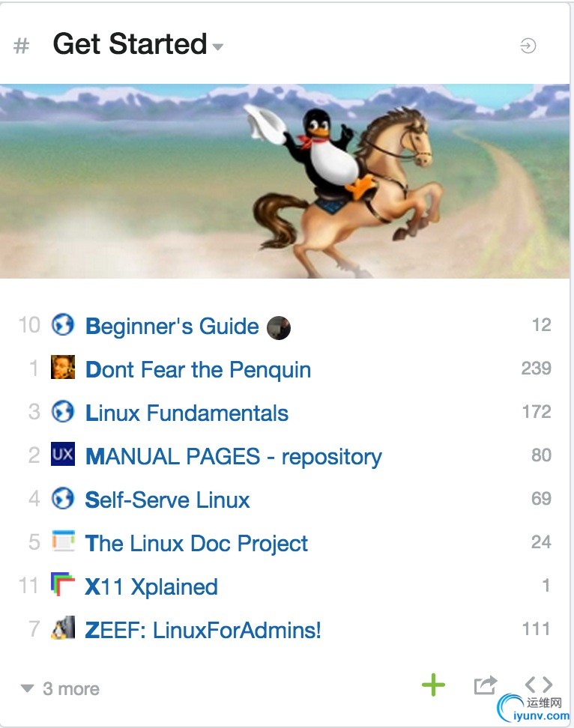Open the Self-Serve Linux link
Viewport: 574px width, 728px height.
pos(167,500)
